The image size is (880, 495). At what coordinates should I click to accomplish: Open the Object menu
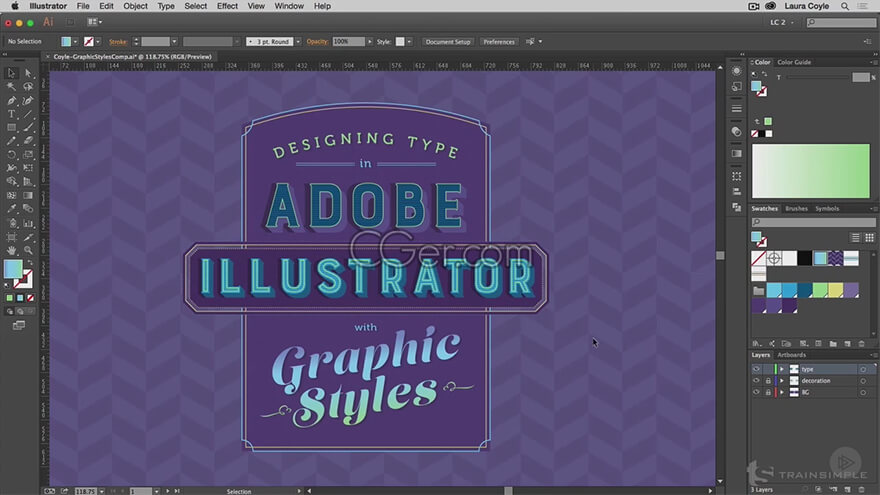pos(135,6)
